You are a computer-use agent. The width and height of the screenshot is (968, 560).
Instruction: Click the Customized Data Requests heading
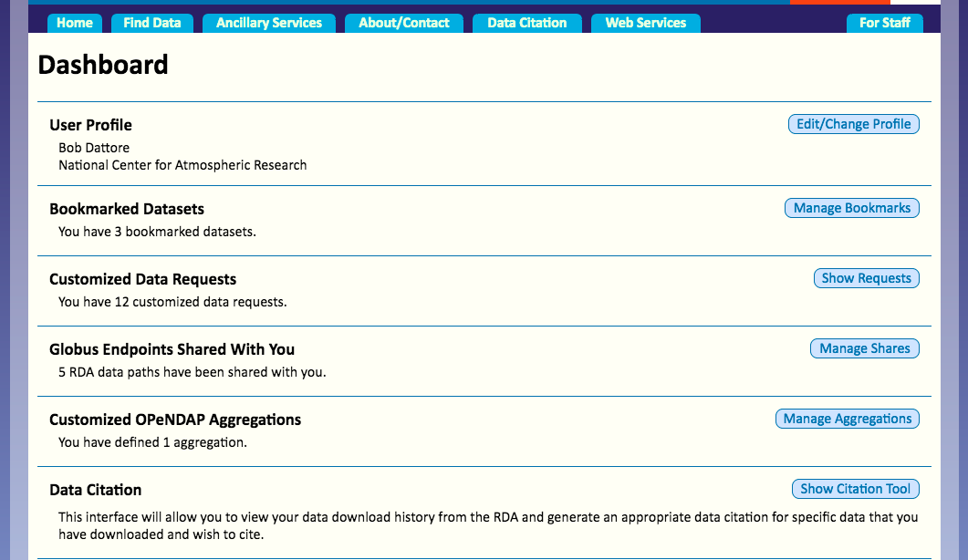[x=142, y=279]
